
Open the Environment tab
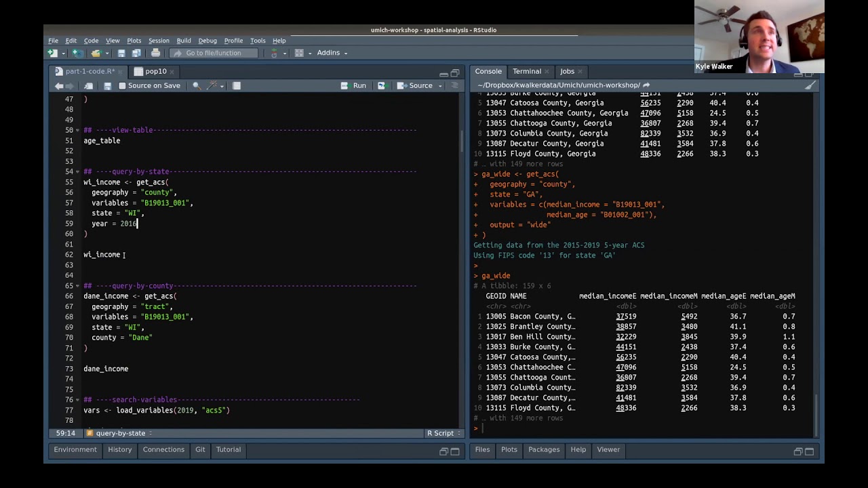(75, 449)
